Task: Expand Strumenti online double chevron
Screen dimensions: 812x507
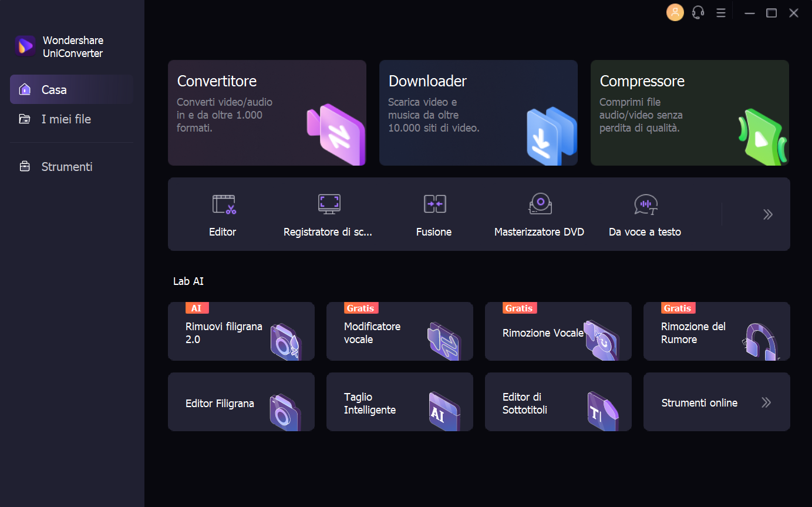Action: [766, 402]
